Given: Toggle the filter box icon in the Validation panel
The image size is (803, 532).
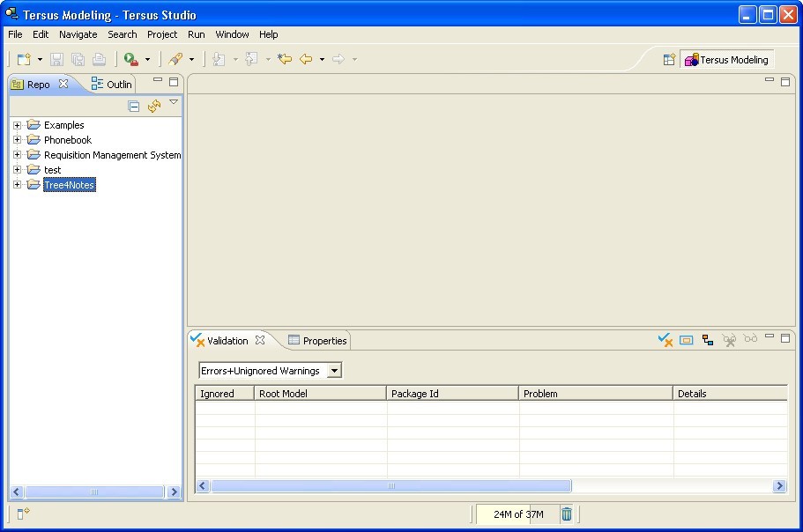Looking at the screenshot, I should tap(687, 339).
